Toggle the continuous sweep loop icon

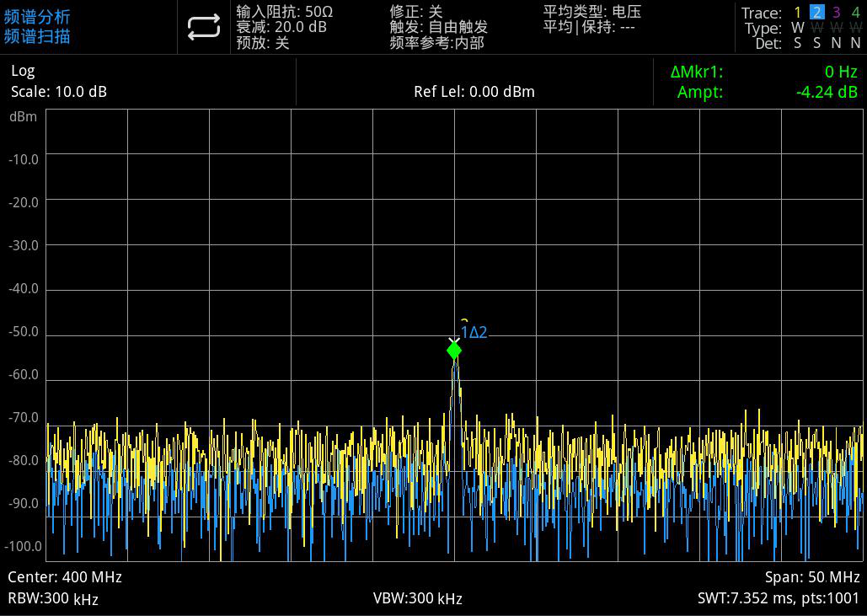pos(204,28)
